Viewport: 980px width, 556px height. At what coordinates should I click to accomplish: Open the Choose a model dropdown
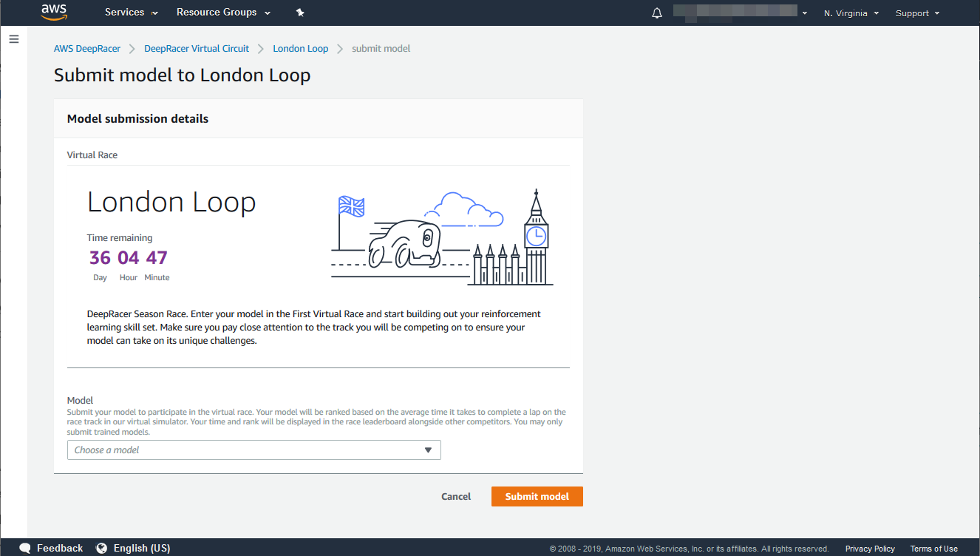tap(253, 450)
